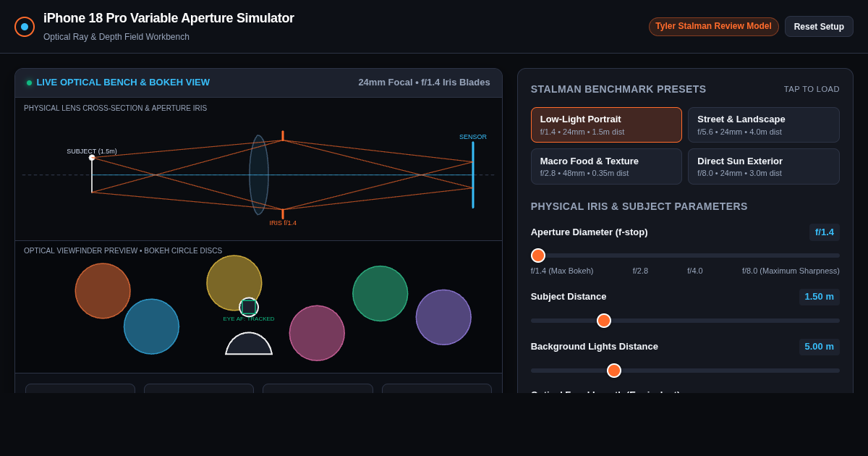Image resolution: width=868 pixels, height=456 pixels.
Task: Click the Subject Distance slider handle
Action: click(x=604, y=321)
